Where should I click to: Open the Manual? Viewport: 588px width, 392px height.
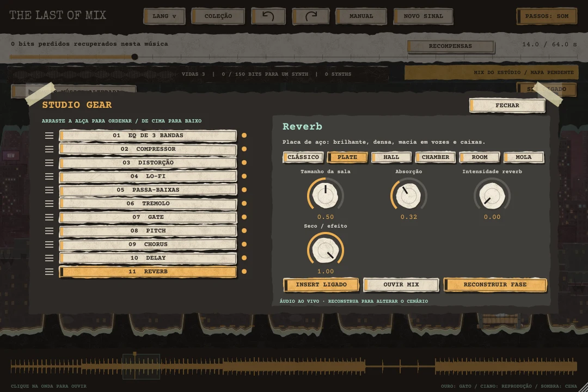pyautogui.click(x=361, y=16)
